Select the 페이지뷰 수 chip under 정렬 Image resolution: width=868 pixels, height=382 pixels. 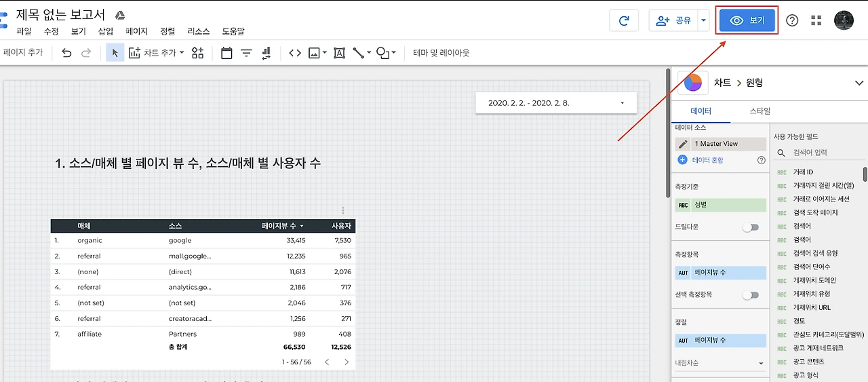(720, 341)
